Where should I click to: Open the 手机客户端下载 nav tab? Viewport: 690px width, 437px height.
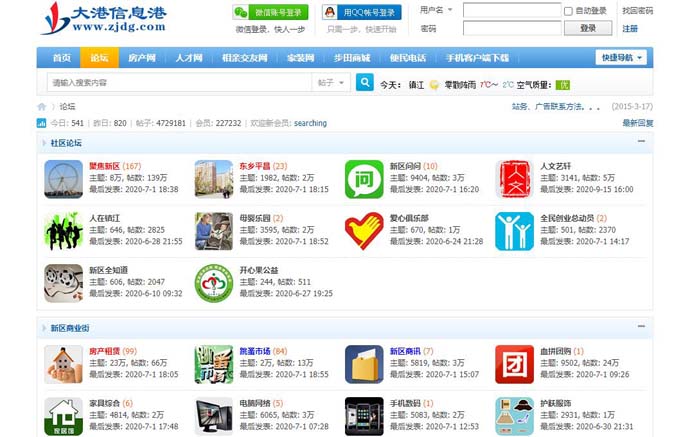(477, 58)
